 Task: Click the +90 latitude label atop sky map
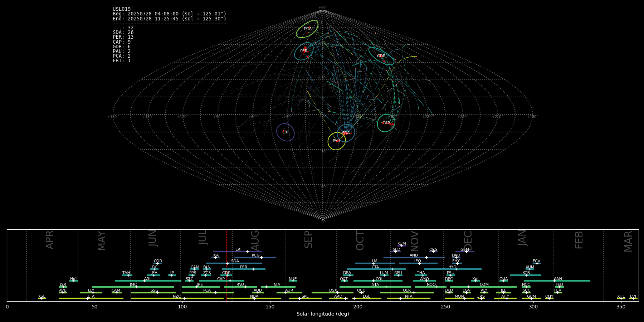(322, 8)
